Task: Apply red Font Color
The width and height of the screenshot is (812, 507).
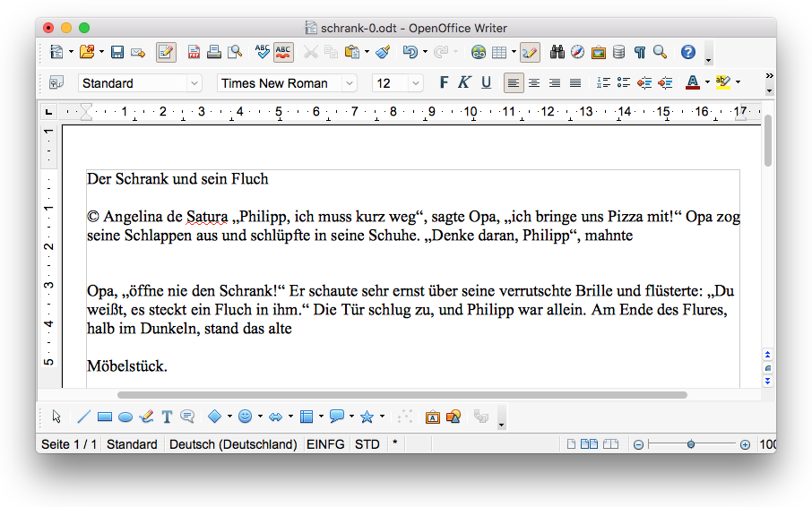Action: (x=693, y=82)
